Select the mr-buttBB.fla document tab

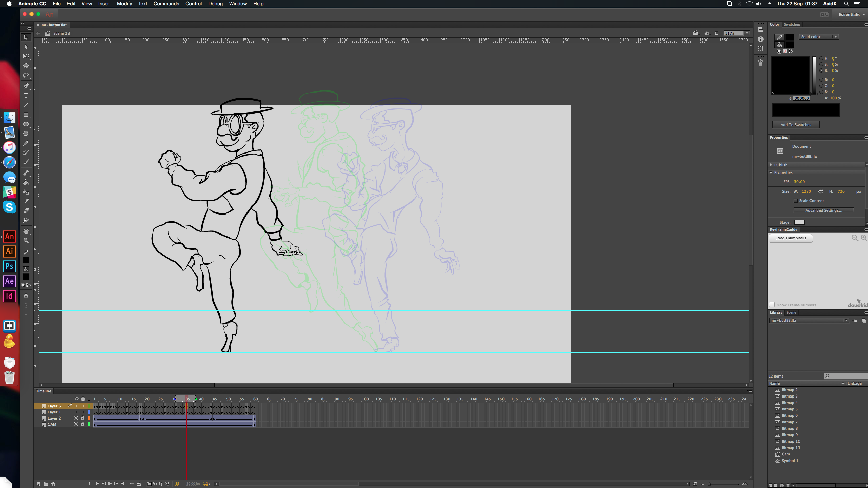pos(54,25)
